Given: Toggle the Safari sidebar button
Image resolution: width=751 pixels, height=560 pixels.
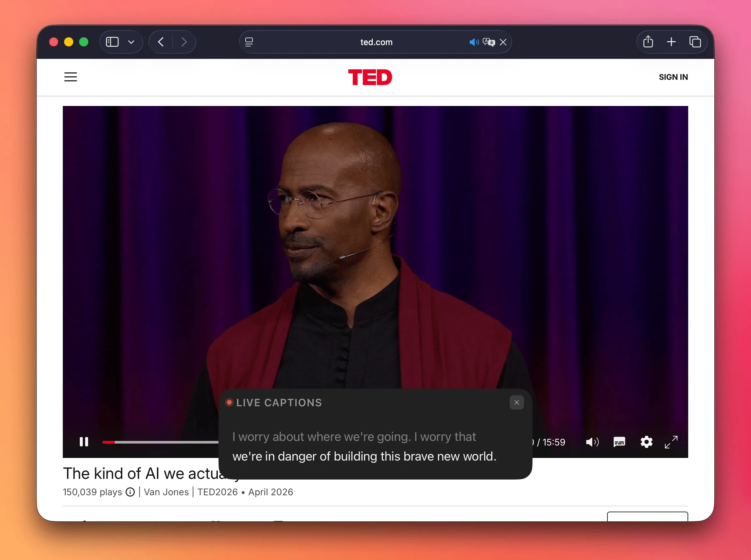Looking at the screenshot, I should click(112, 42).
